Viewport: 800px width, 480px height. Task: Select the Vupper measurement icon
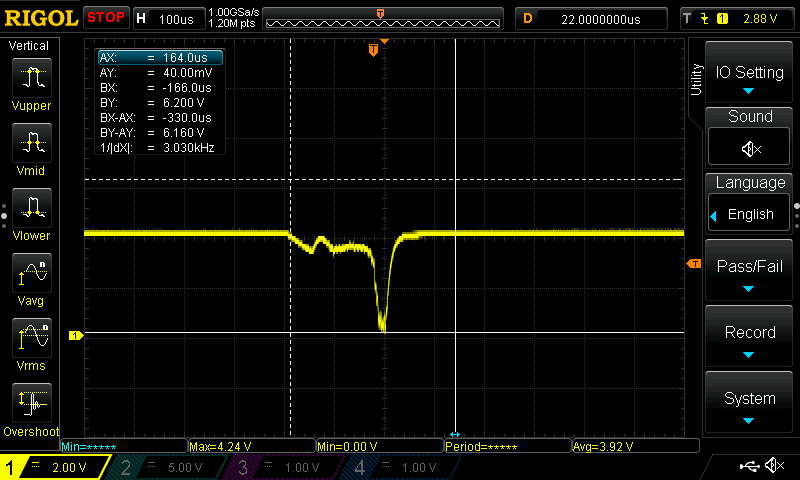32,78
